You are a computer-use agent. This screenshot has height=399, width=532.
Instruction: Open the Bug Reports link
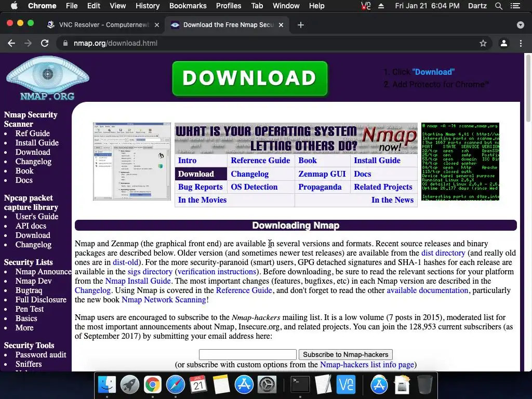(200, 187)
